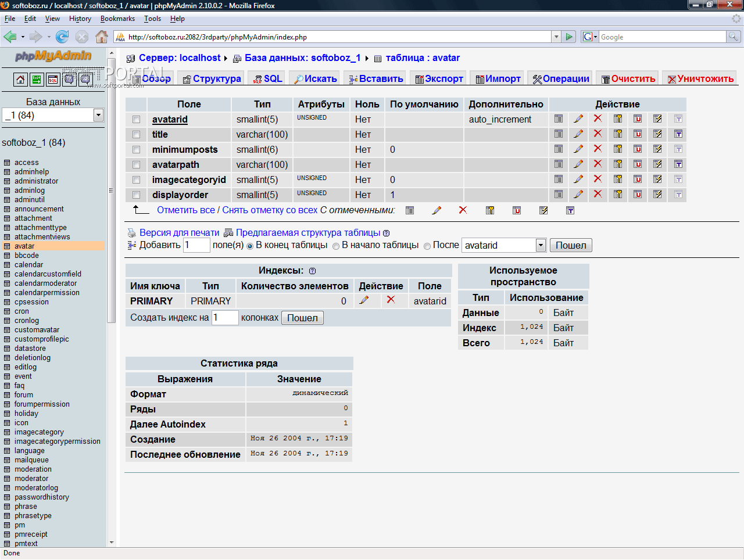The image size is (744, 560).
Task: Open the 'bbcode' table in sidebar
Action: (27, 255)
